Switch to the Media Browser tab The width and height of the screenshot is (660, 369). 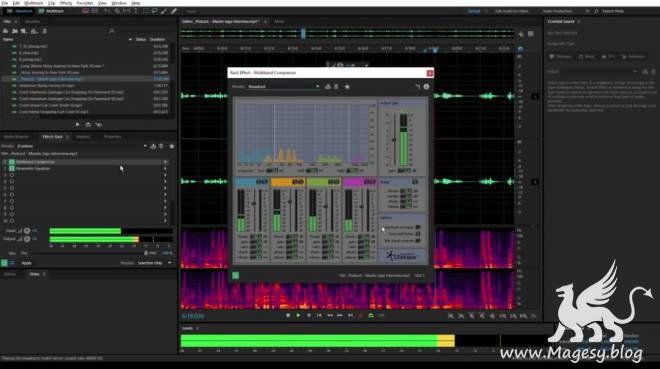(16, 137)
